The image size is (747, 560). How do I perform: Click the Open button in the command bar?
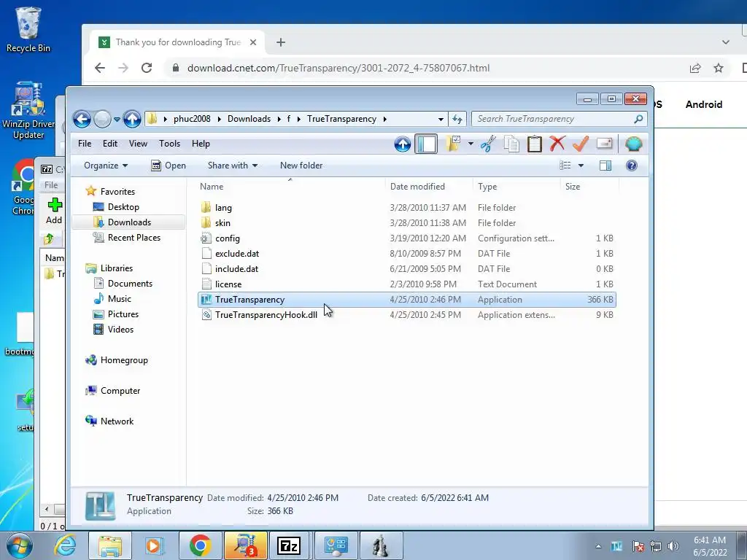pos(169,166)
